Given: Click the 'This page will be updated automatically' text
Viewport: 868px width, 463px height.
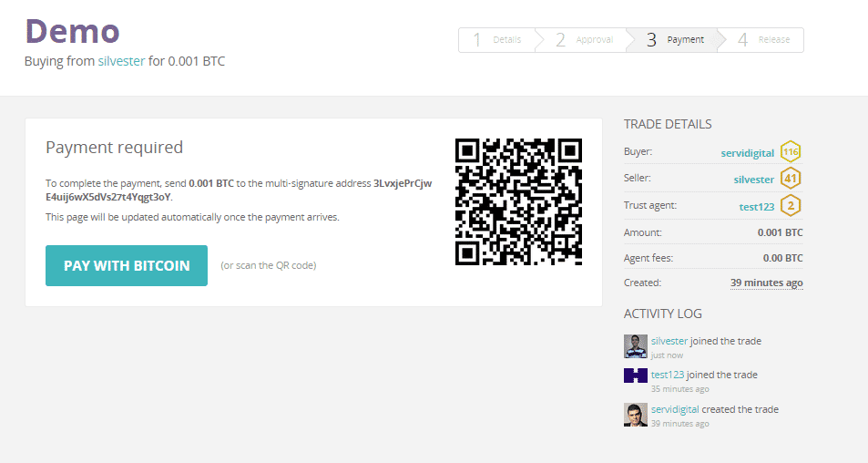Looking at the screenshot, I should (193, 217).
